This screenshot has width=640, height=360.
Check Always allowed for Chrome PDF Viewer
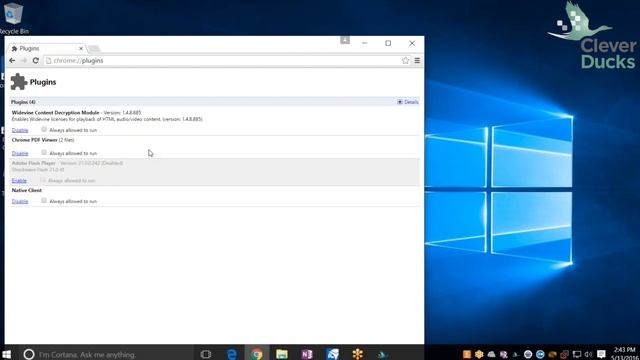pyautogui.click(x=44, y=153)
